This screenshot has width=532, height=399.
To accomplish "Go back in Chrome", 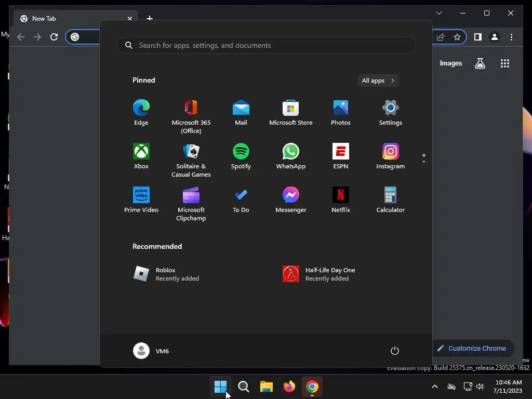I will coord(21,37).
